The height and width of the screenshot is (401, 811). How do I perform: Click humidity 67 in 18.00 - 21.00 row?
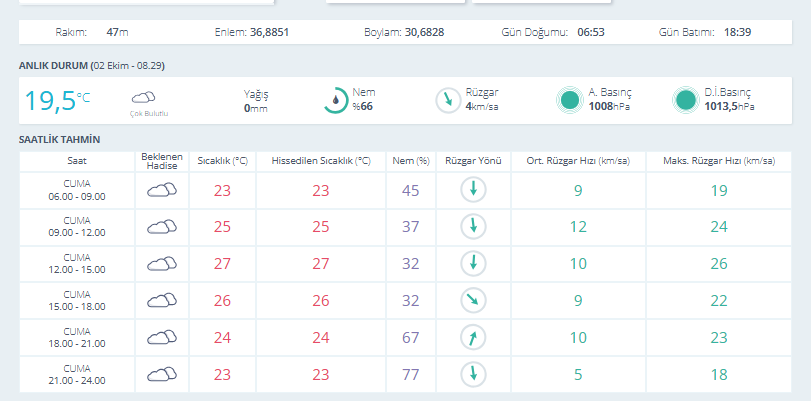click(x=411, y=338)
